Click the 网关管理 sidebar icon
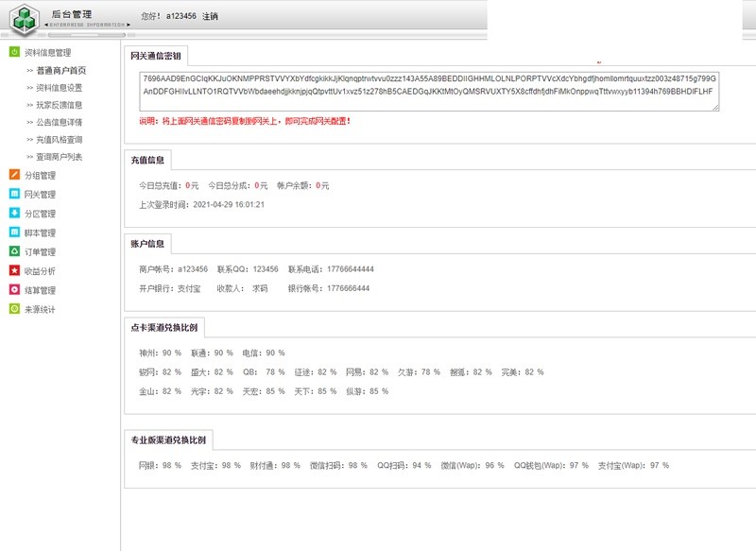The height and width of the screenshot is (551, 756). tap(14, 194)
